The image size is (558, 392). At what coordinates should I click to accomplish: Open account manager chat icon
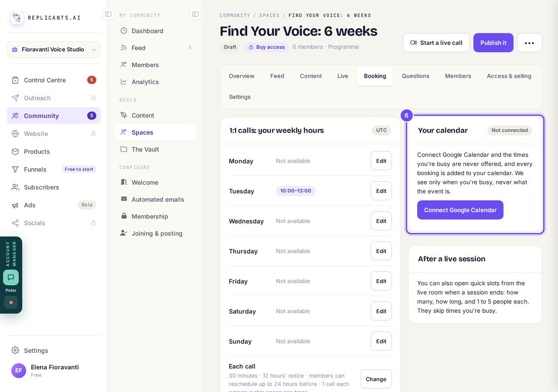[11, 277]
